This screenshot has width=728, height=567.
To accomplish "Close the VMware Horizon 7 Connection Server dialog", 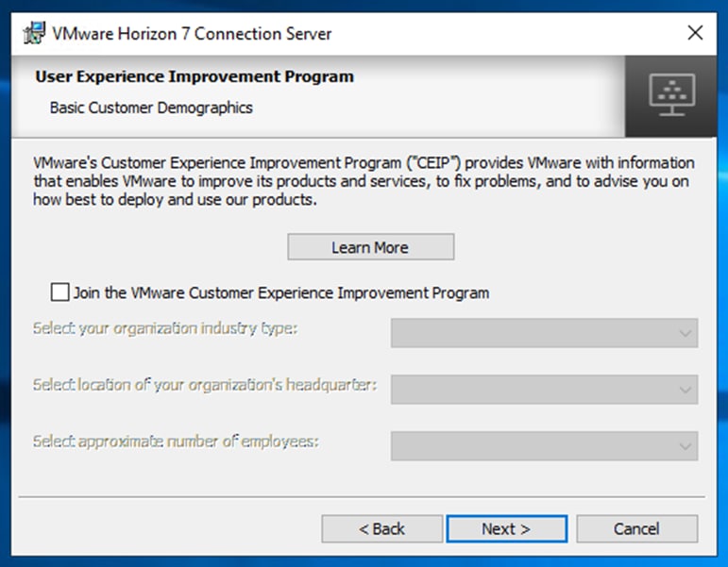I will coord(695,33).
